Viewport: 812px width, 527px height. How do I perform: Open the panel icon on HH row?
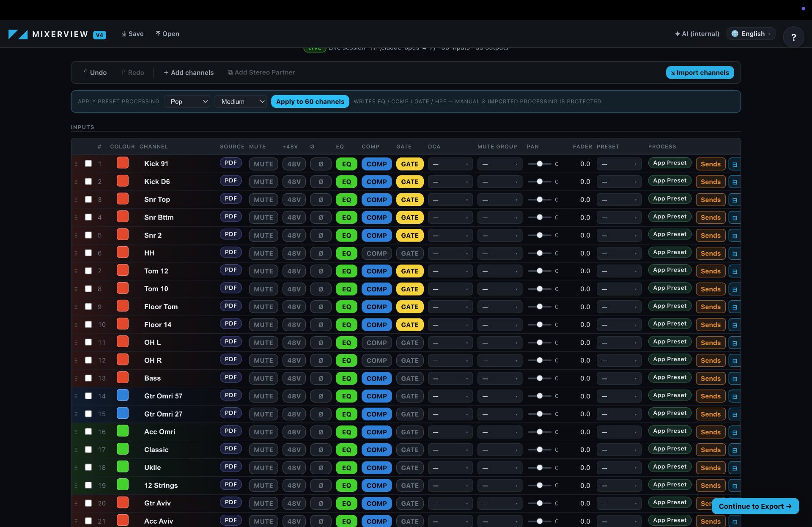(735, 253)
